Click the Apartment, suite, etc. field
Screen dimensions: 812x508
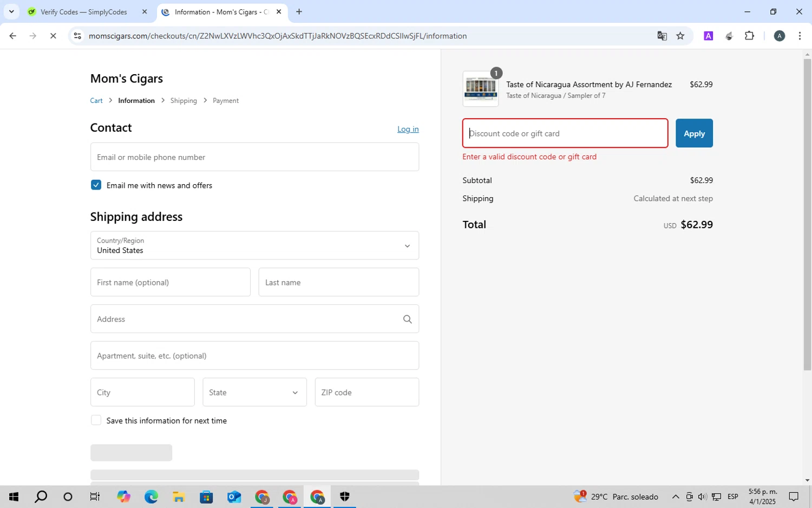254,355
